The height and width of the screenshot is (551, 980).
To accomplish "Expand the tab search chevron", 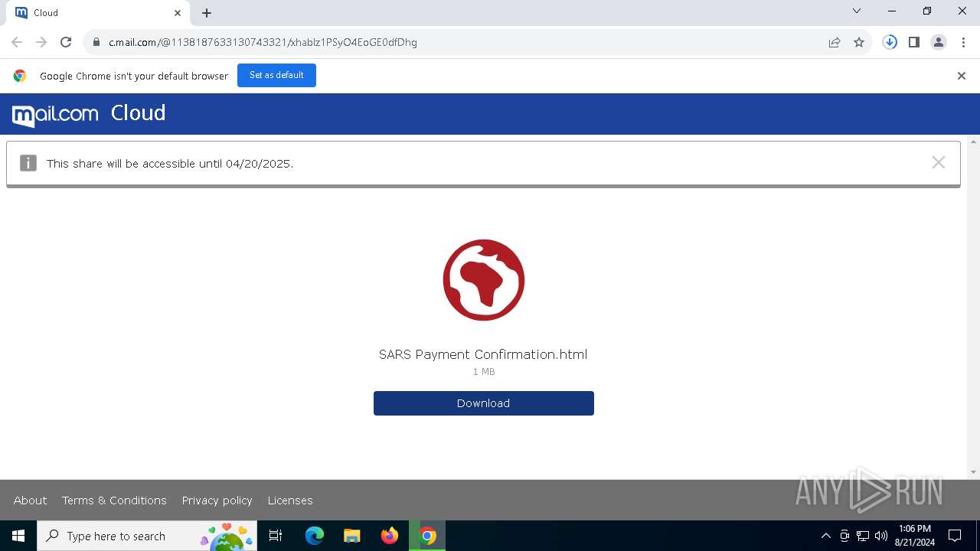I will point(857,11).
